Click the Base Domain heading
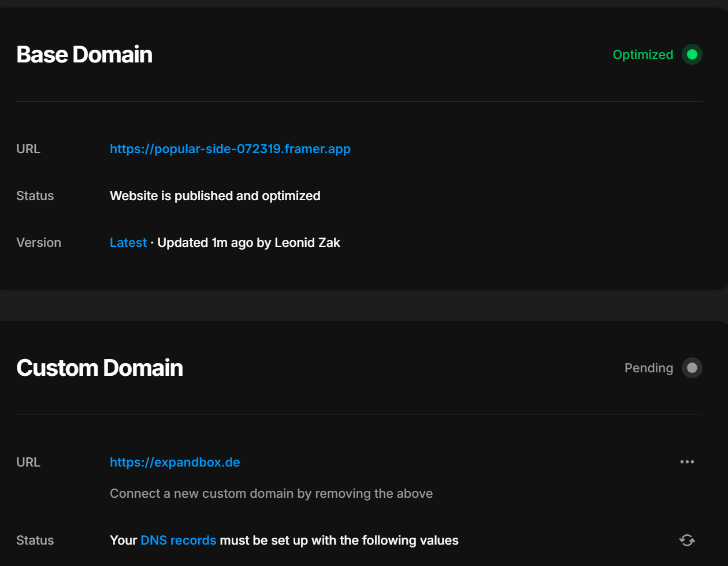Screen dimensions: 728x566 [84, 54]
